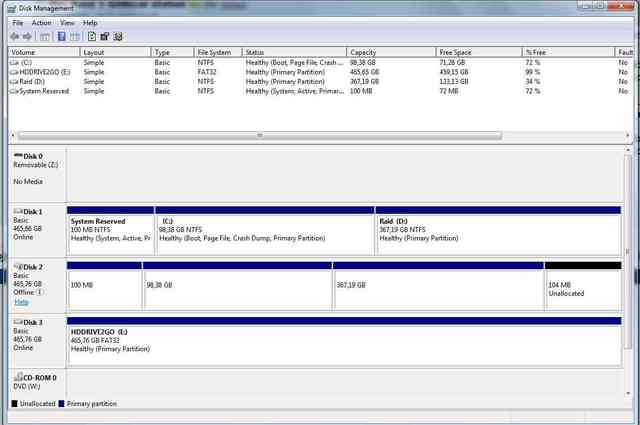Click the right arrow of the horizontal scrollbar
This screenshot has width=640, height=425.
pos(627,135)
